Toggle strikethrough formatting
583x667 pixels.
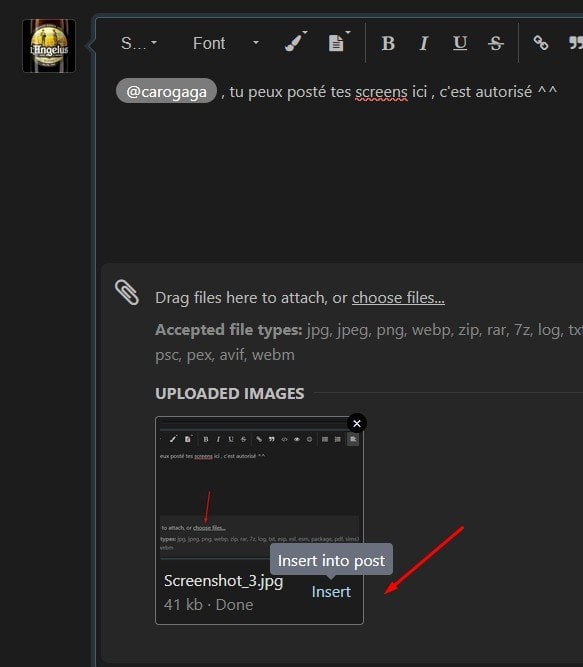pos(496,43)
